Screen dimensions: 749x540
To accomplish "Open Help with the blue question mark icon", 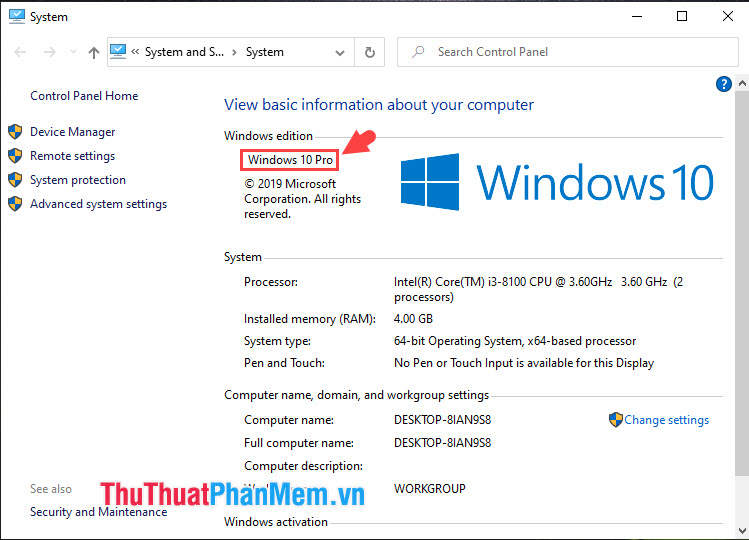I will pyautogui.click(x=724, y=84).
